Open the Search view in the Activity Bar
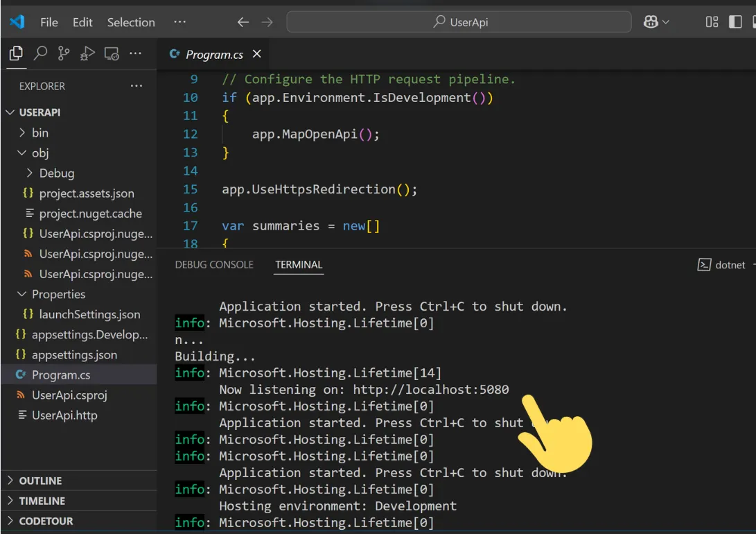Image resolution: width=756 pixels, height=534 pixels. point(42,53)
